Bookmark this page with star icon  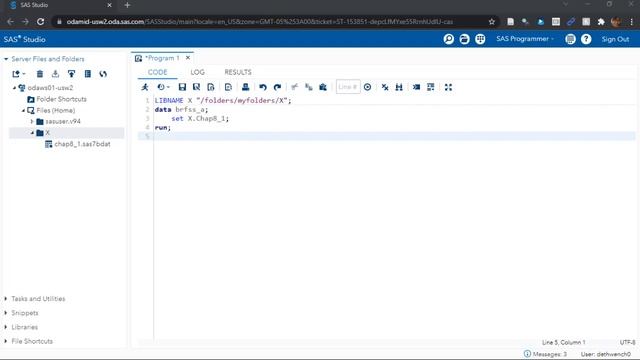(492, 22)
